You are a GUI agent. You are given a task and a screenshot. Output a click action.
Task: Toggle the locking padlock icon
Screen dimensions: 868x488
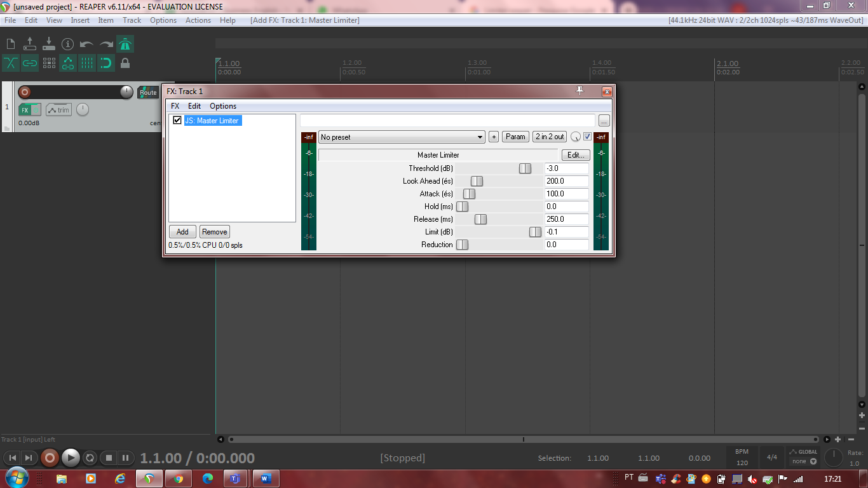tap(125, 63)
